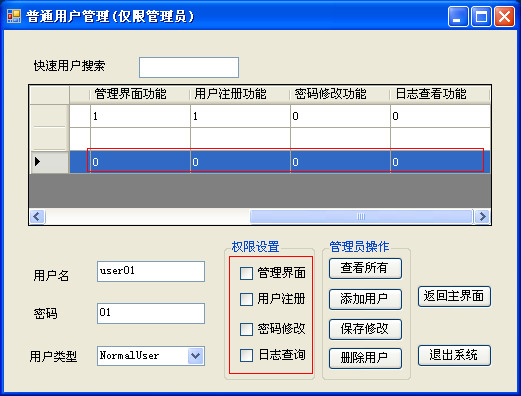Click the first row's header selector
This screenshot has height=396, width=521.
coord(49,116)
